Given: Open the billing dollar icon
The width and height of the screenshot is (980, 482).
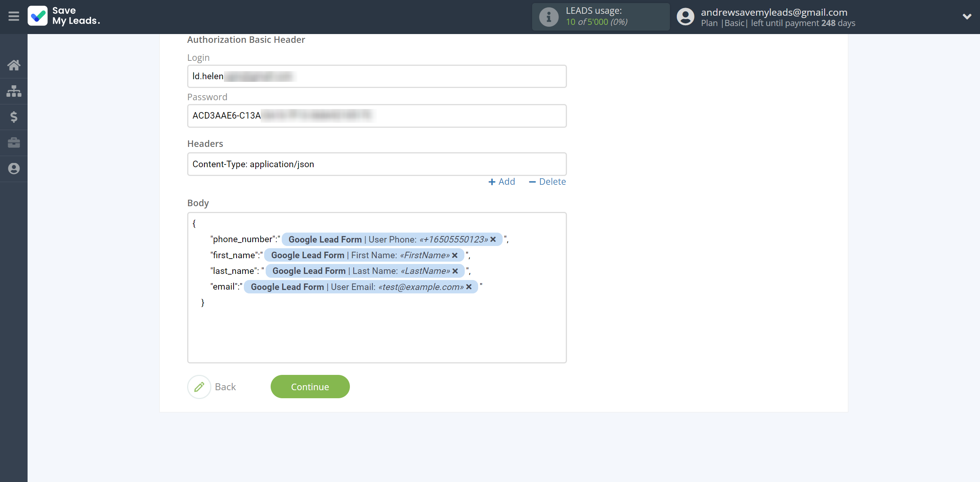Looking at the screenshot, I should click(x=14, y=117).
